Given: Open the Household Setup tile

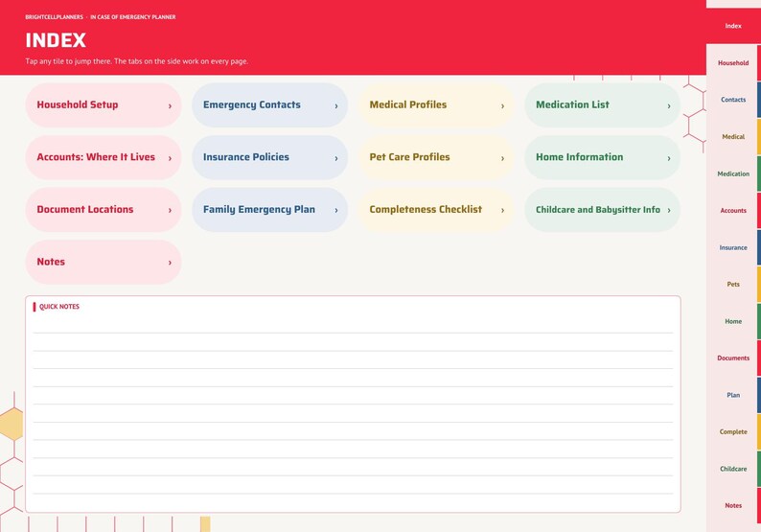Looking at the screenshot, I should pyautogui.click(x=104, y=104).
